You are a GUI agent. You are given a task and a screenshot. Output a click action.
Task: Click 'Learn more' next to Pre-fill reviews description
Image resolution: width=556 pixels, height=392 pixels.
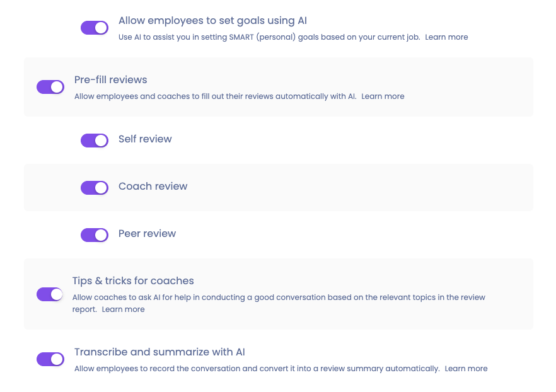[x=383, y=96]
